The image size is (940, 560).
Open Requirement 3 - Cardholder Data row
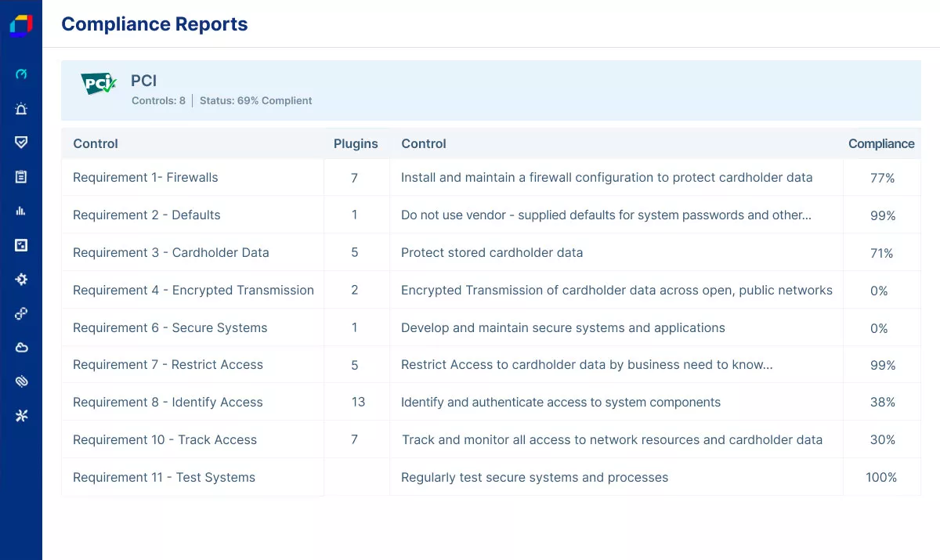491,252
